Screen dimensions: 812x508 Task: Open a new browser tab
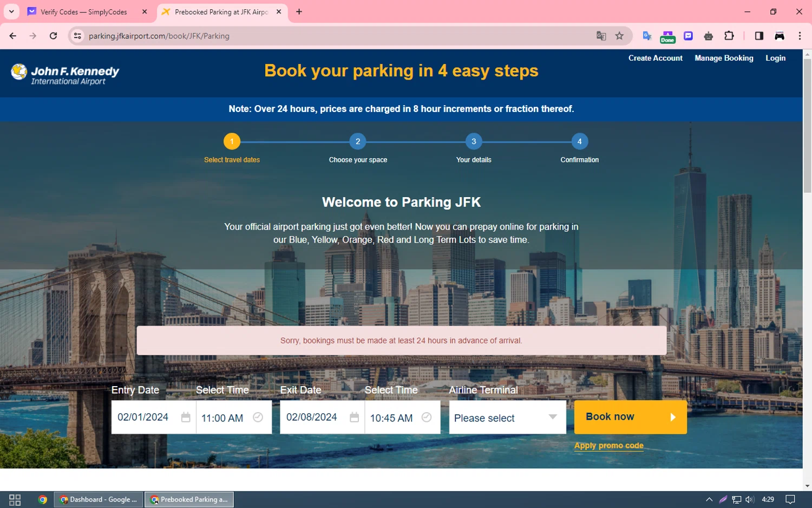pyautogui.click(x=299, y=11)
